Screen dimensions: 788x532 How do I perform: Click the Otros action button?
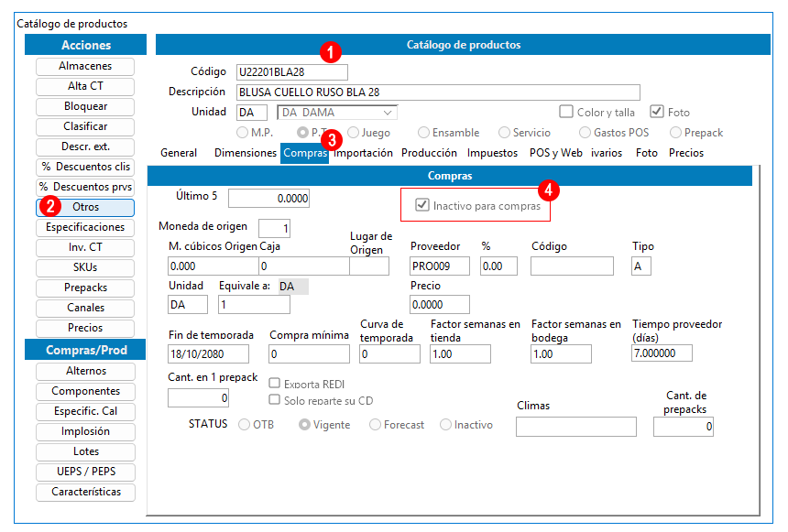[x=85, y=207]
